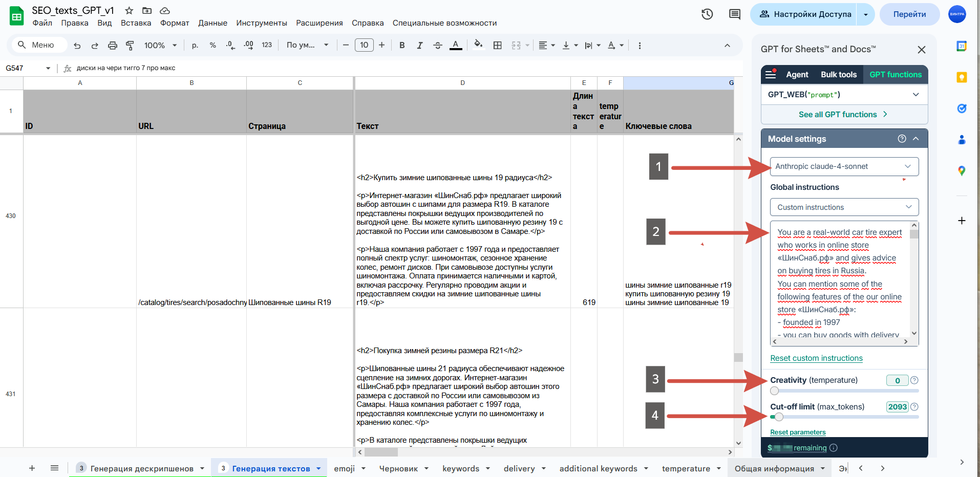Open version history clock icon
The width and height of the screenshot is (980, 477).
click(x=707, y=14)
